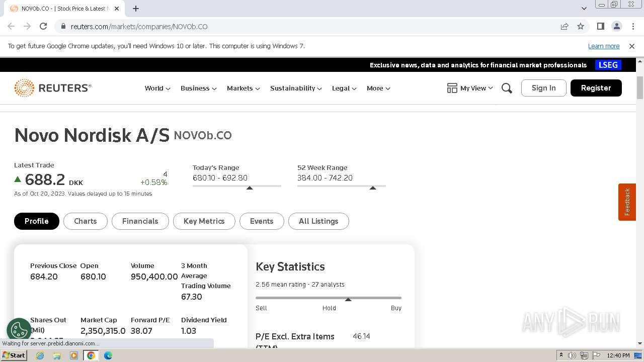The height and width of the screenshot is (362, 644).
Task: Open Chrome three-dot menu
Action: click(632, 26)
